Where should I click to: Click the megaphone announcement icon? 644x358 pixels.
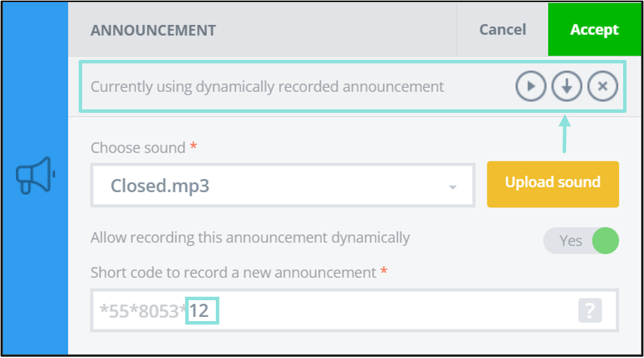pos(36,175)
